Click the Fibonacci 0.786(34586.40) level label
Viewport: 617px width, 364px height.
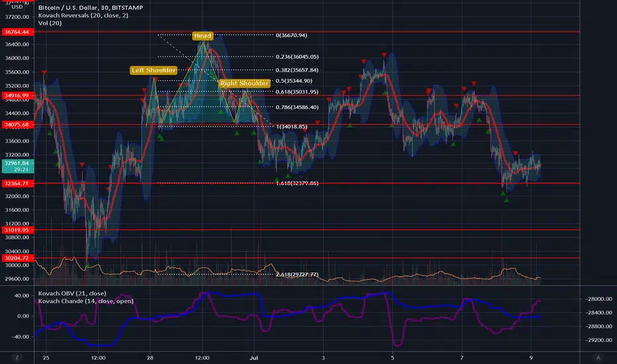coord(297,107)
